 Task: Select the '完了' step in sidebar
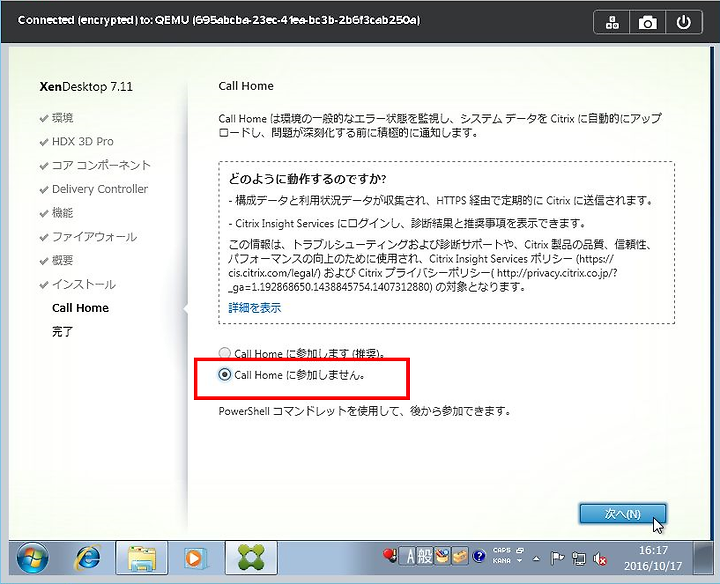(62, 331)
